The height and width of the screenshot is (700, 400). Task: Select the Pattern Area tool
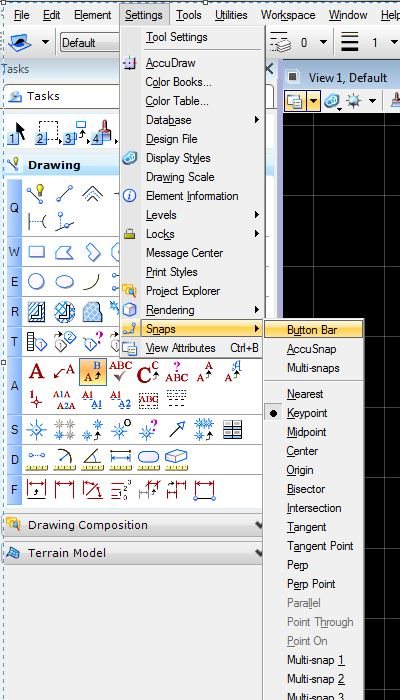pyautogui.click(x=92, y=312)
